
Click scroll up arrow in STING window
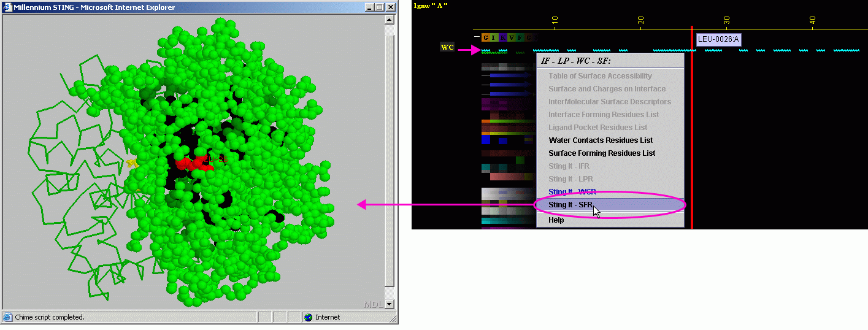pos(389,20)
